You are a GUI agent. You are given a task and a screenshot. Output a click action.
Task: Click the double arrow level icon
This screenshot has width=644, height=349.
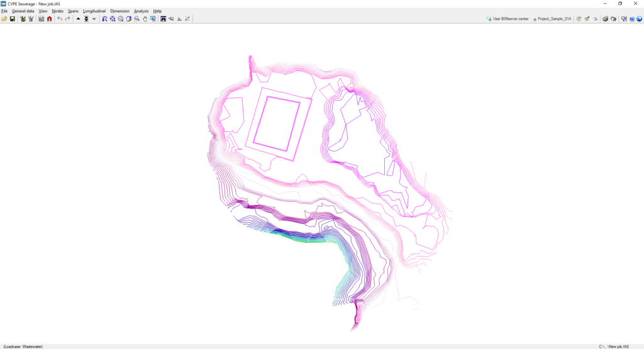click(86, 19)
